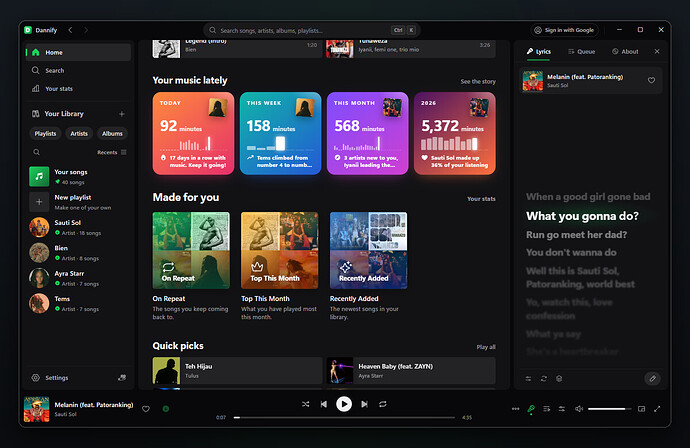Image resolution: width=690 pixels, height=448 pixels.
Task: Create New playlist entry
Action: click(x=78, y=202)
